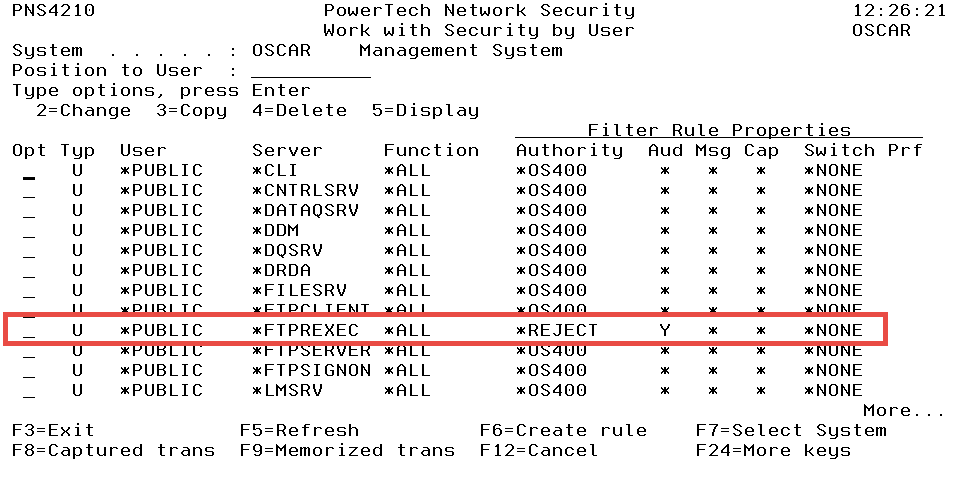959x480 pixels.
Task: Click the *REJECT authority value
Action: (x=557, y=331)
